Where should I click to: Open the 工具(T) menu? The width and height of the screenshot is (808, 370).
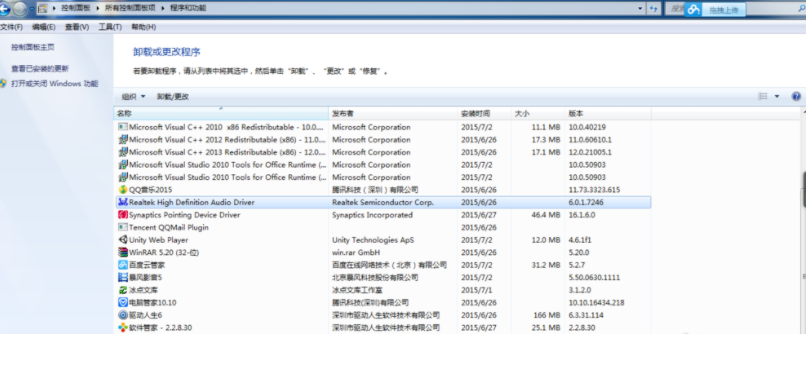pyautogui.click(x=110, y=27)
